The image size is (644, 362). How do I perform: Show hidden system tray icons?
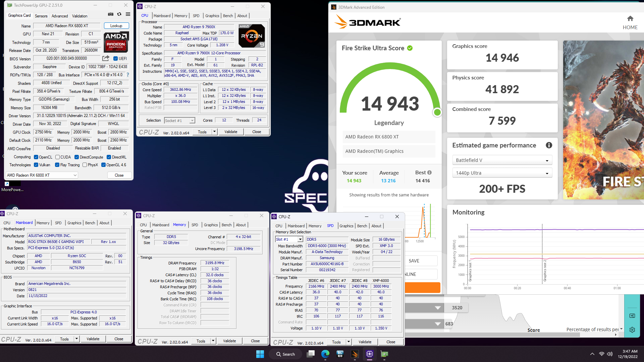(592, 354)
